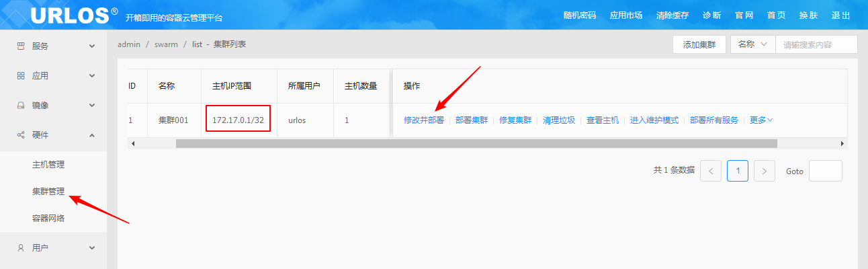Click the horizontal table scrollbar
The width and height of the screenshot is (868, 269).
(x=476, y=143)
